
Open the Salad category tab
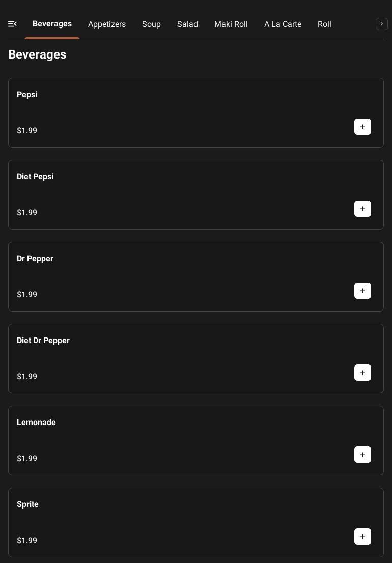point(187,24)
